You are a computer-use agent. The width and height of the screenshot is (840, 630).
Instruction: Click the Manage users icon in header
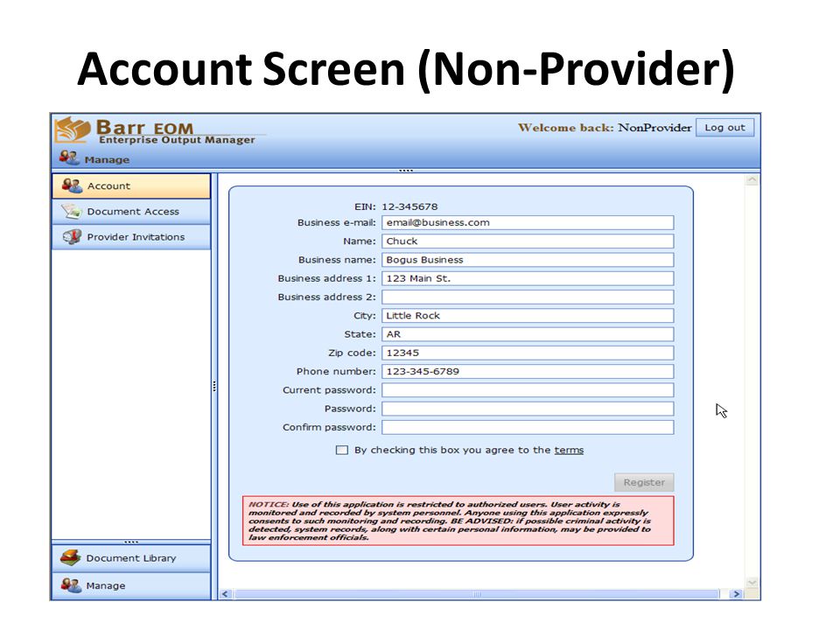(x=69, y=158)
